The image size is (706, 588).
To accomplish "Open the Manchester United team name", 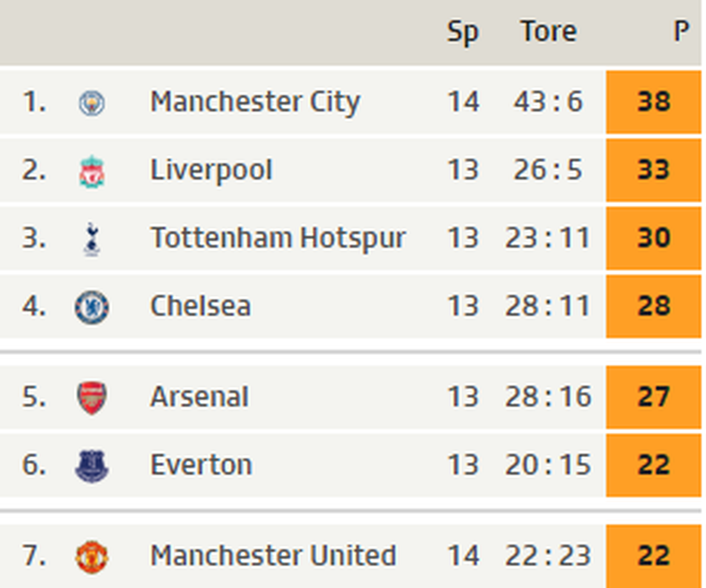I will [273, 555].
